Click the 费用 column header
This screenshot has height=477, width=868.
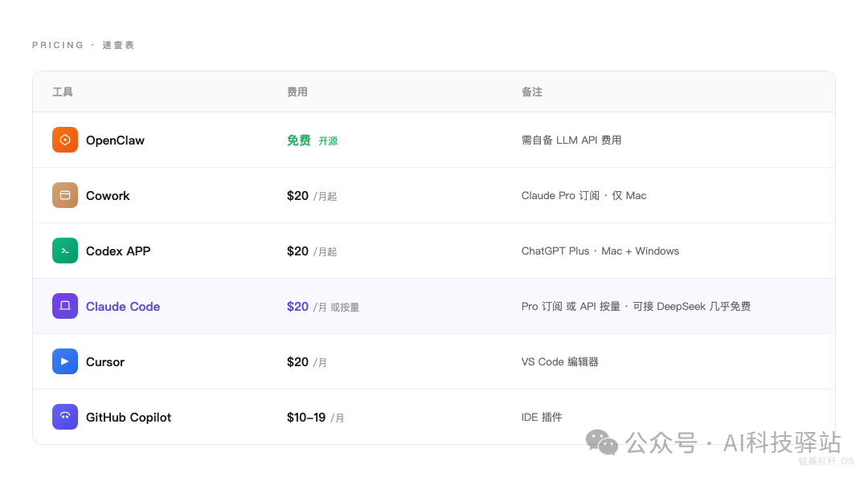coord(297,92)
